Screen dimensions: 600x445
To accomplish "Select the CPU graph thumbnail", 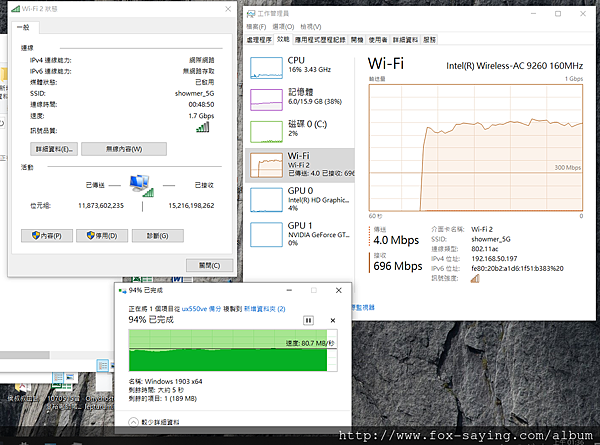I will [x=266, y=68].
